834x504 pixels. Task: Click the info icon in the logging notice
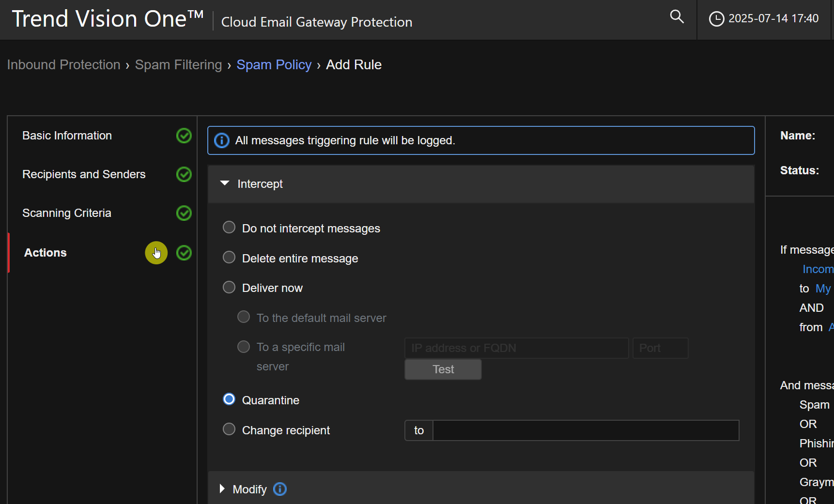pyautogui.click(x=222, y=140)
